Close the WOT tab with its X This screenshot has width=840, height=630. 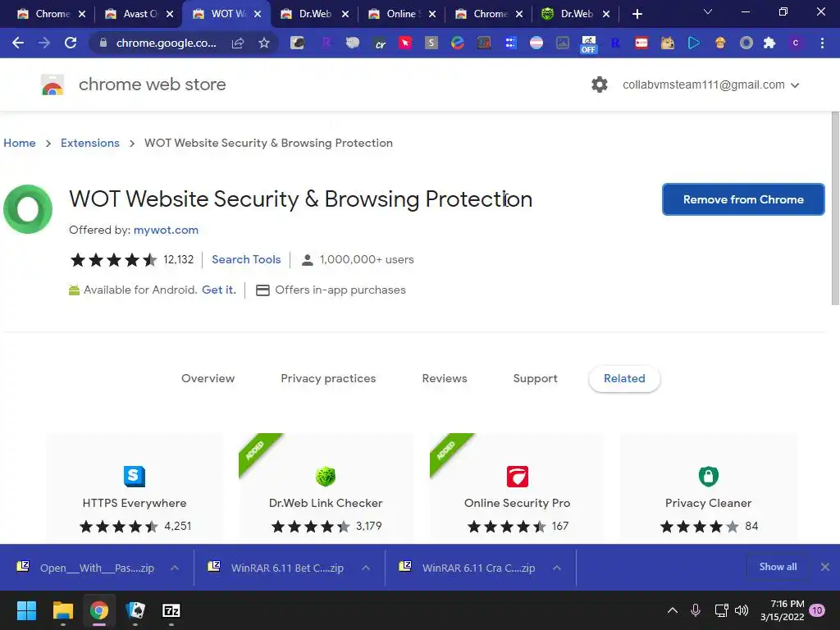(x=258, y=14)
